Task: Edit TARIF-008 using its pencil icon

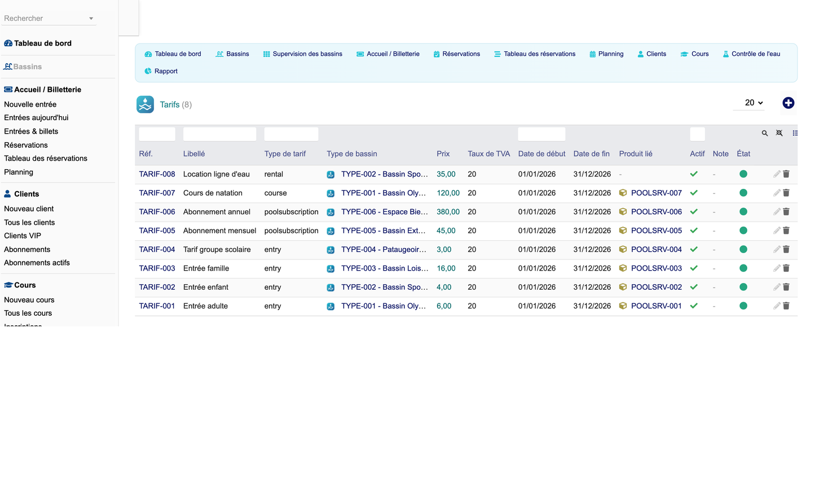Action: point(777,174)
